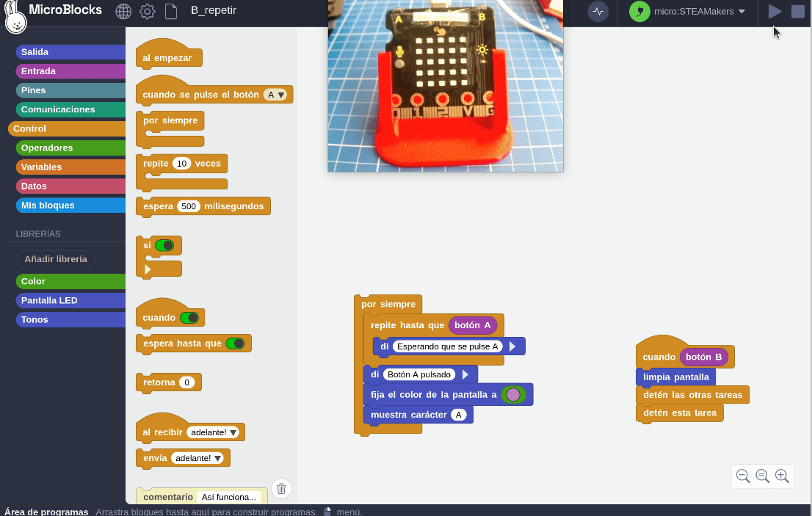Select the Pines category
The image size is (812, 516).
click(70, 90)
